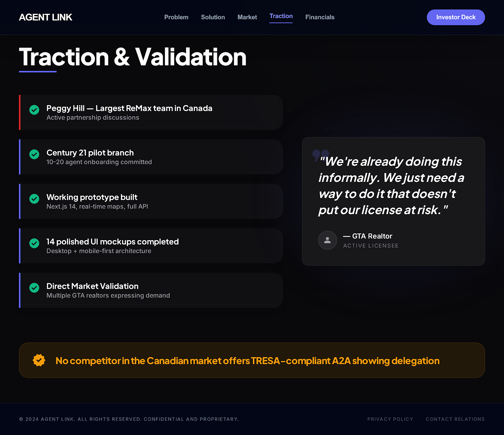Navigate to the Market section
This screenshot has width=504, height=435.
click(x=247, y=17)
